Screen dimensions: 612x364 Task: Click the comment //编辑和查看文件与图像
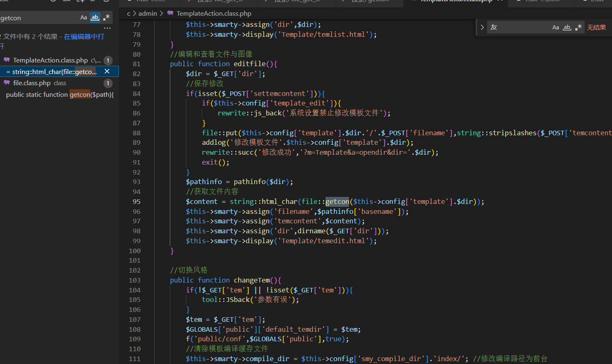[x=211, y=54]
